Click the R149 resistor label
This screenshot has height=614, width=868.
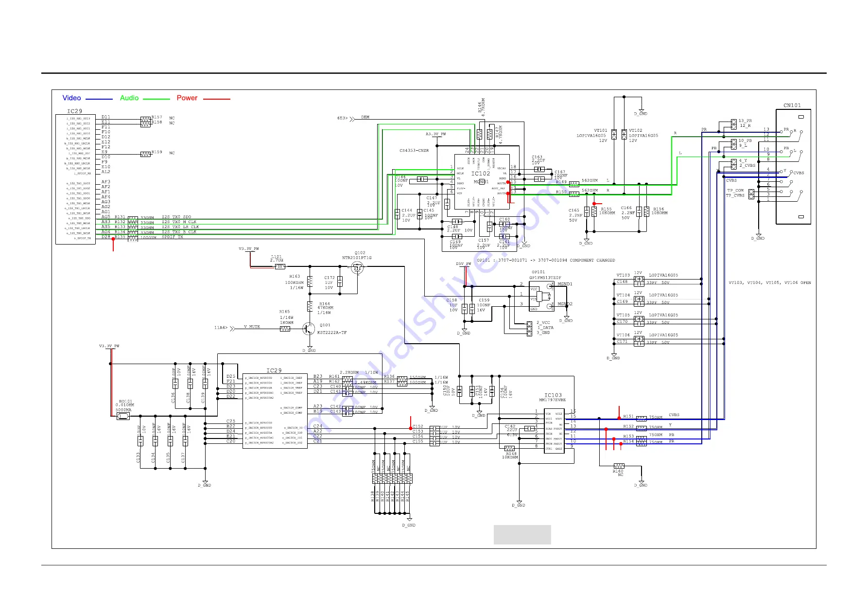pyautogui.click(x=561, y=182)
